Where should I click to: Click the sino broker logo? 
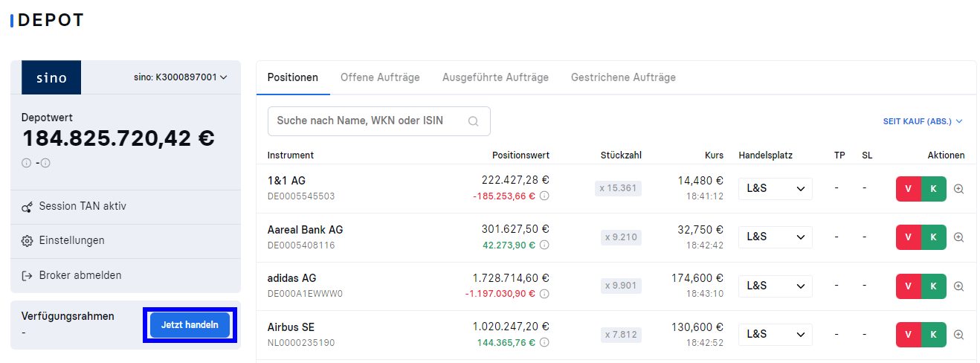tap(51, 77)
